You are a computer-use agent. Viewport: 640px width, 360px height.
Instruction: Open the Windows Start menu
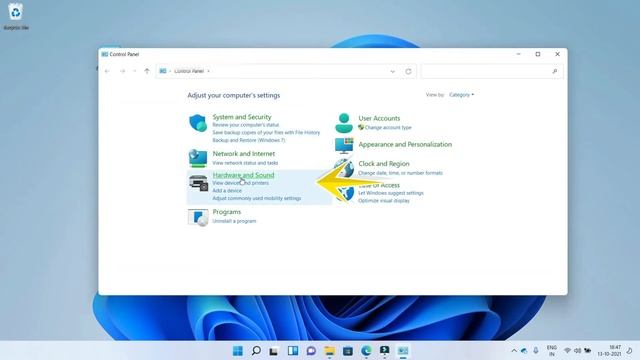click(x=238, y=351)
